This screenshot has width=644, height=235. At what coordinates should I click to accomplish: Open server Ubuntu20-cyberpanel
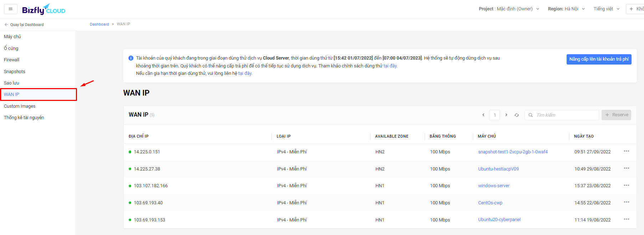click(499, 220)
